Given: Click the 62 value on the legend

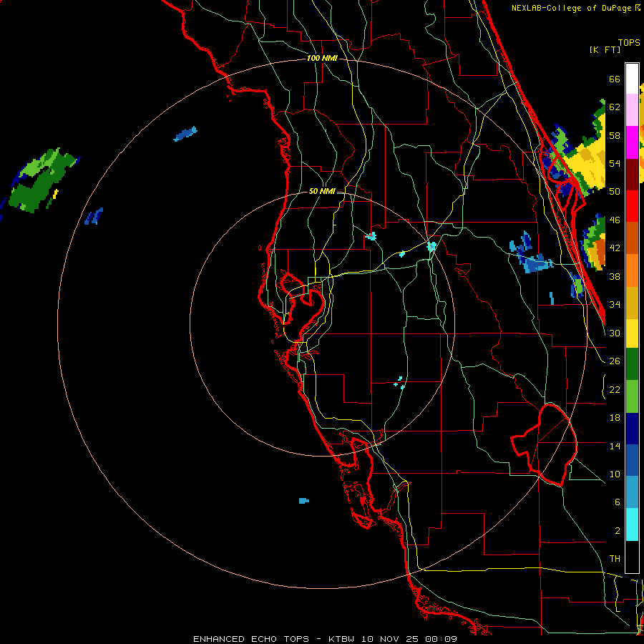Looking at the screenshot, I should click(615, 107).
